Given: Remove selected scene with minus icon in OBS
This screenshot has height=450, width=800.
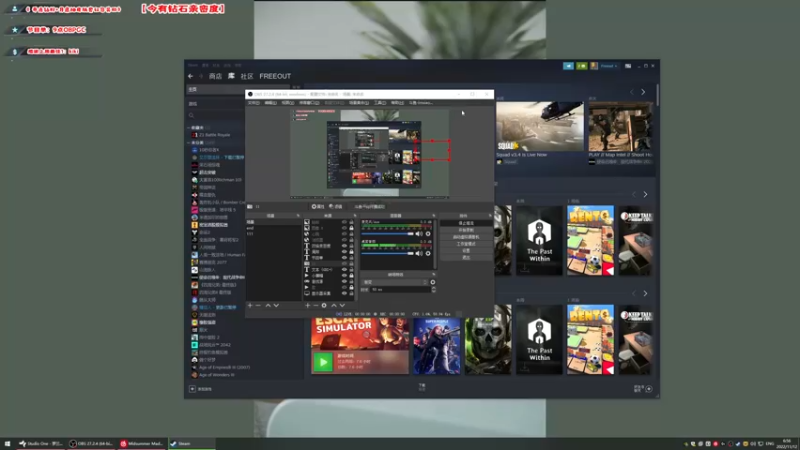Looking at the screenshot, I should 258,305.
